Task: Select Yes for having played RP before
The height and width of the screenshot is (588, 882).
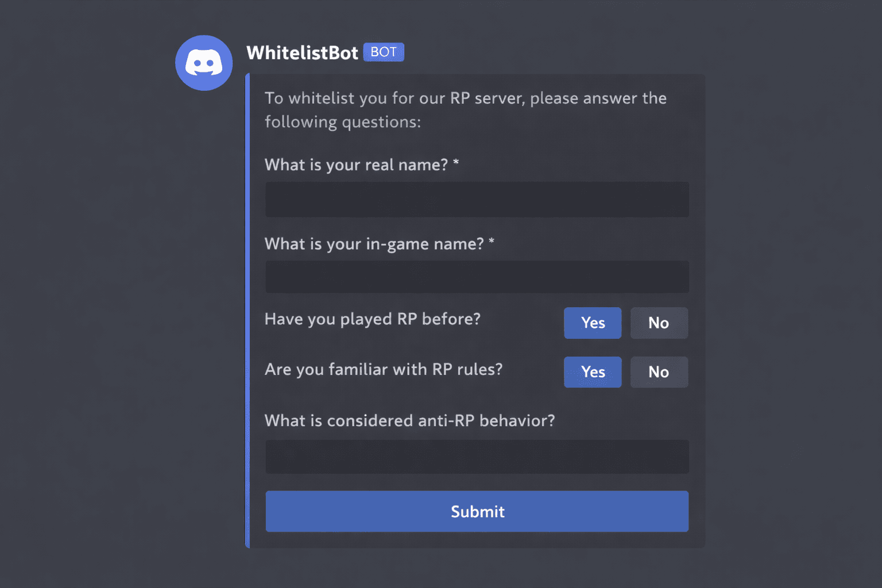Action: coord(593,323)
